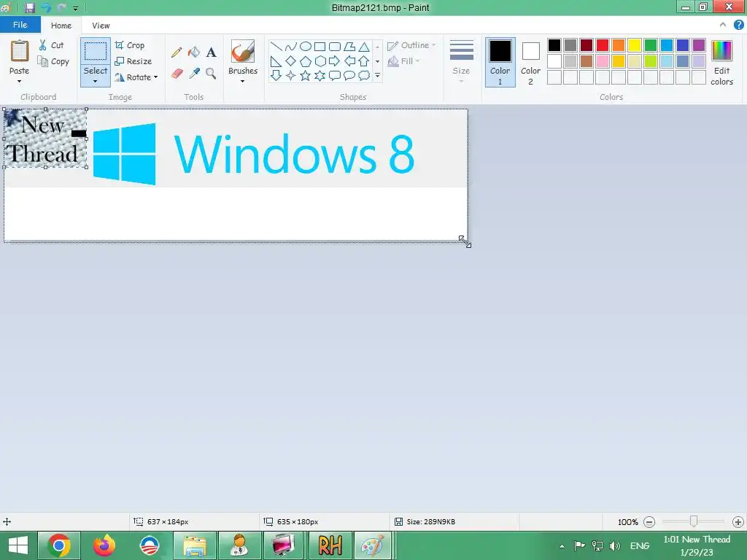Viewport: 747px width, 560px height.
Task: Open the shape Fill dropdown
Action: [404, 61]
